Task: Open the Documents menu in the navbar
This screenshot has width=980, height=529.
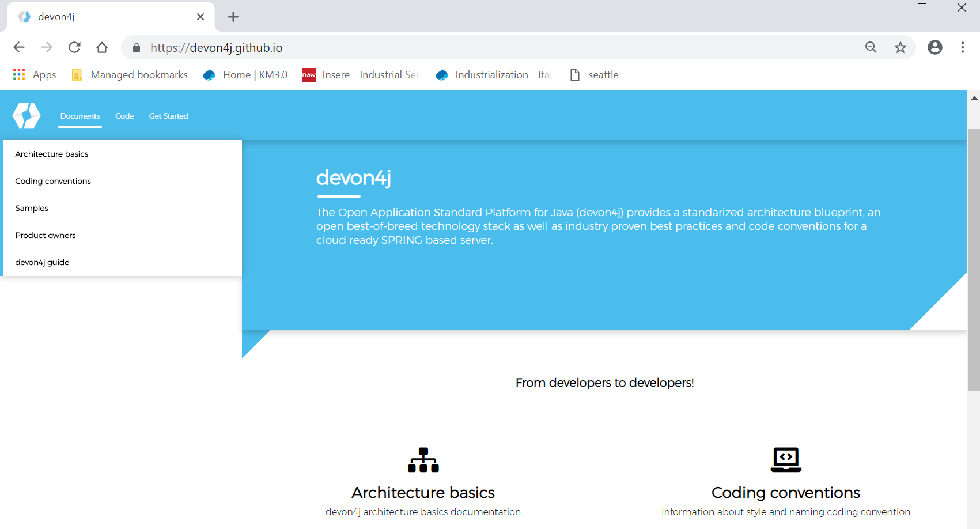Action: tap(80, 116)
